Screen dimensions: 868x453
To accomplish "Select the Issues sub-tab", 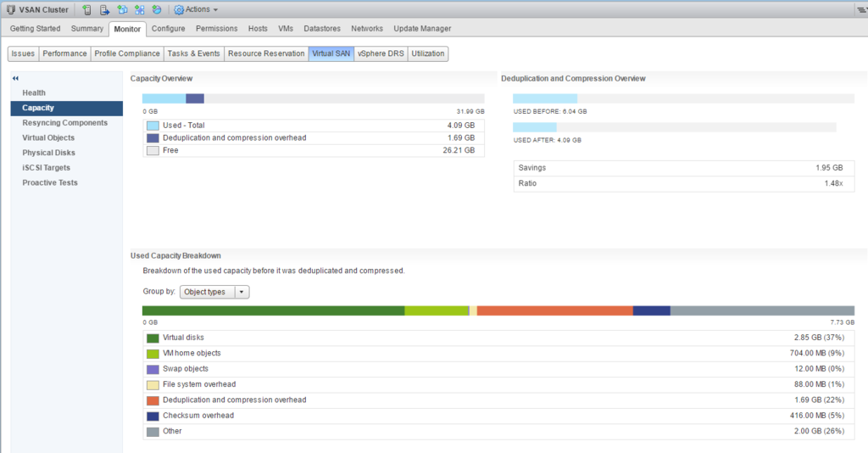I will pos(23,53).
